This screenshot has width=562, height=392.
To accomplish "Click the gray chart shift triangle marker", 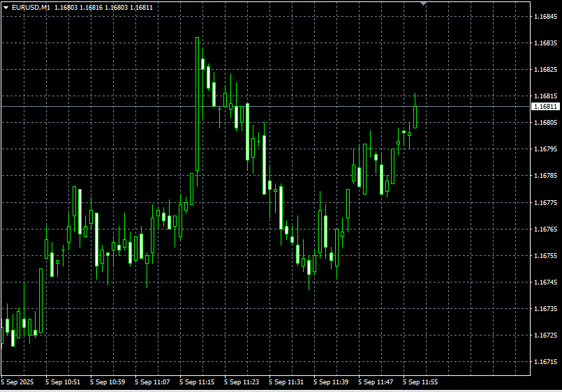I will tap(422, 3).
